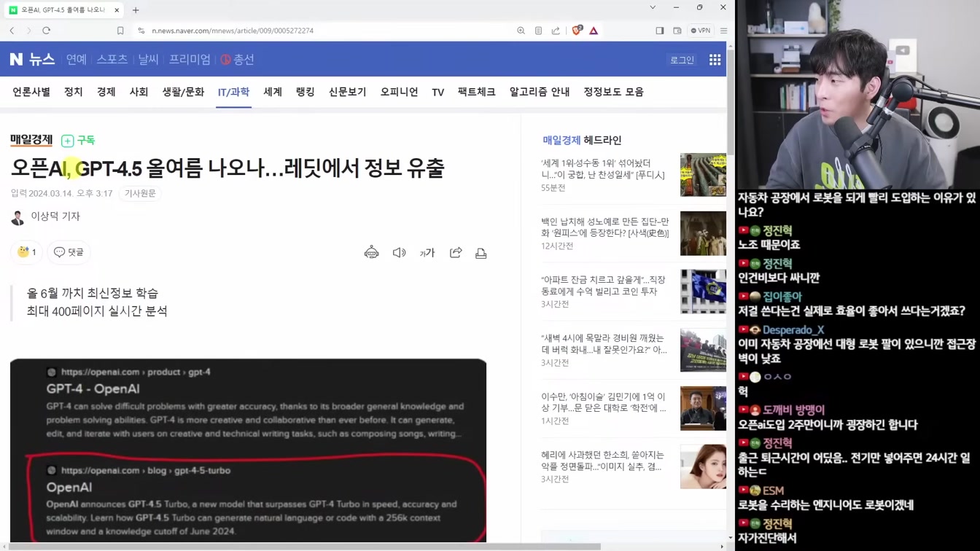Go back to the previous browser page

(12, 31)
